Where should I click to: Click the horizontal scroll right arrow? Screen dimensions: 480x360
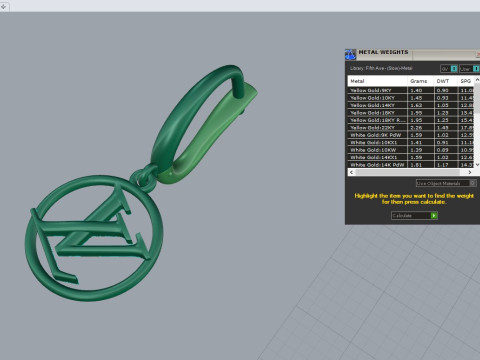(470, 172)
